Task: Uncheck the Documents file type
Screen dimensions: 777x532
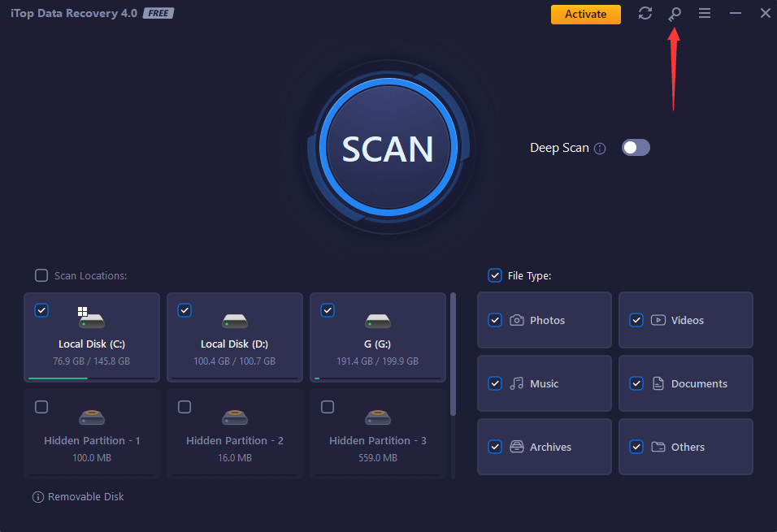Action: tap(636, 383)
